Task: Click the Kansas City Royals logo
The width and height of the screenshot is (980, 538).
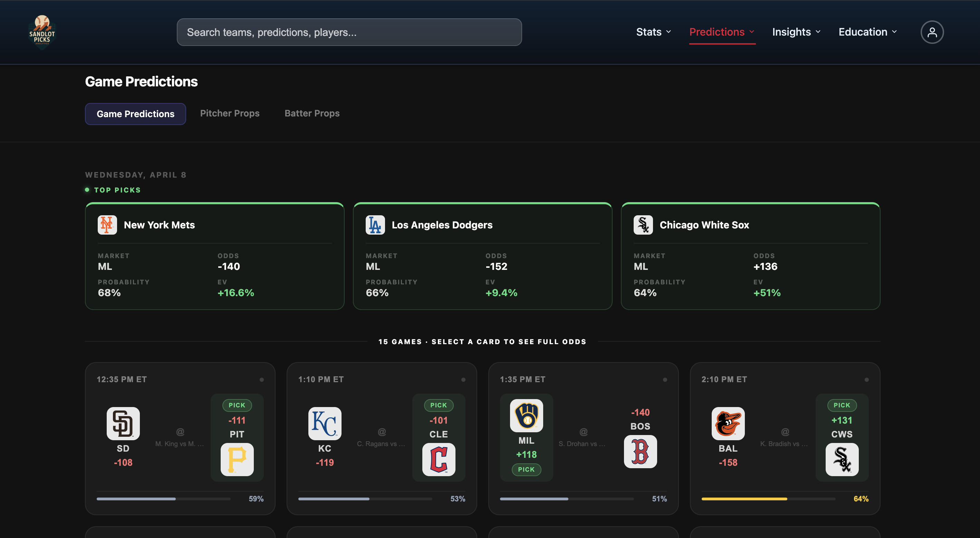Action: [x=325, y=423]
